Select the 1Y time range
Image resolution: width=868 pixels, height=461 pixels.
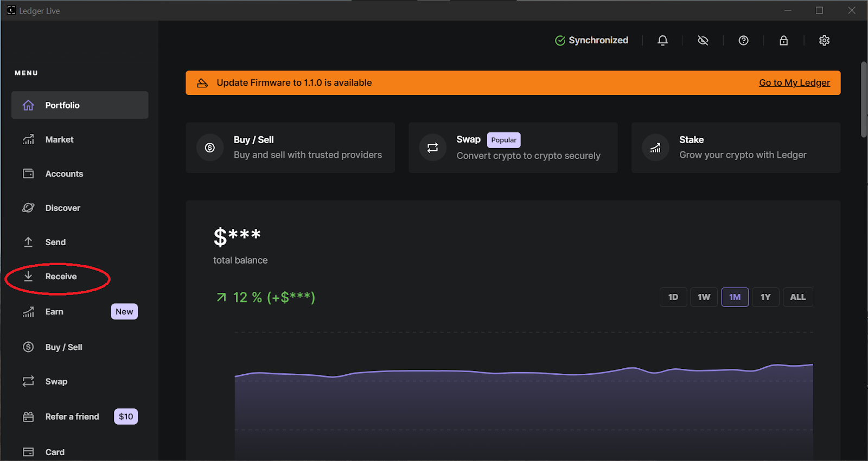pos(765,297)
